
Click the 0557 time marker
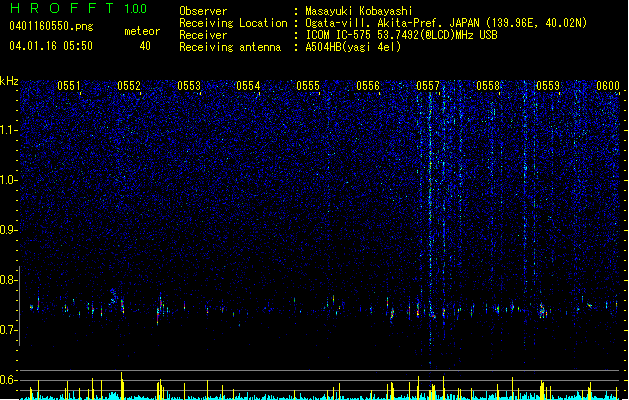(428, 86)
